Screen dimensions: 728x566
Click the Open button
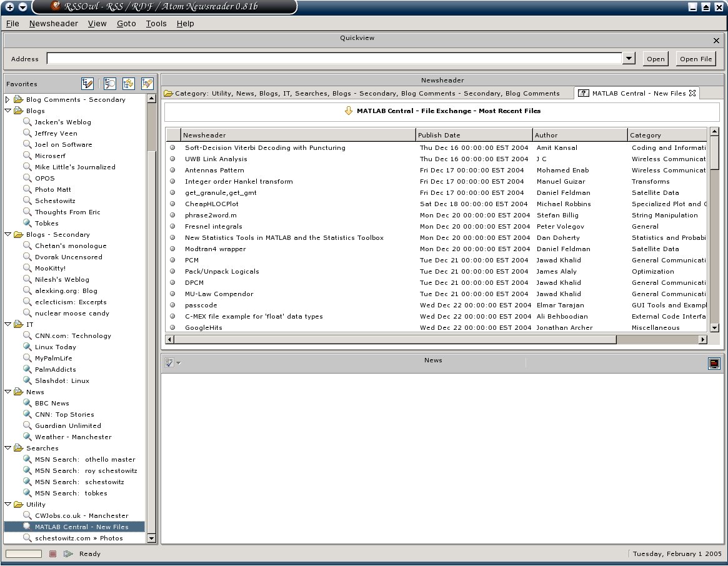click(656, 59)
